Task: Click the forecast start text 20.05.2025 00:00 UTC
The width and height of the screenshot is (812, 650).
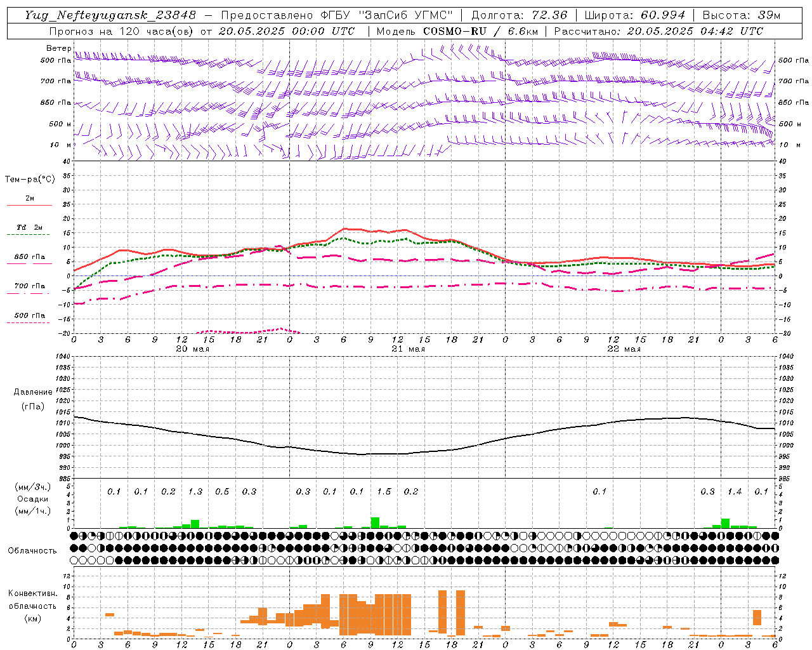Action: (x=286, y=31)
